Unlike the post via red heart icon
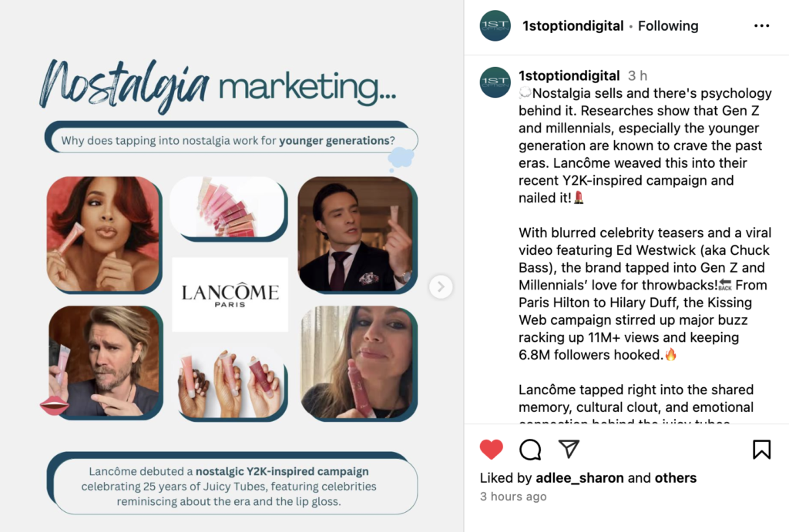Viewport: 789px width, 532px height. point(491,449)
